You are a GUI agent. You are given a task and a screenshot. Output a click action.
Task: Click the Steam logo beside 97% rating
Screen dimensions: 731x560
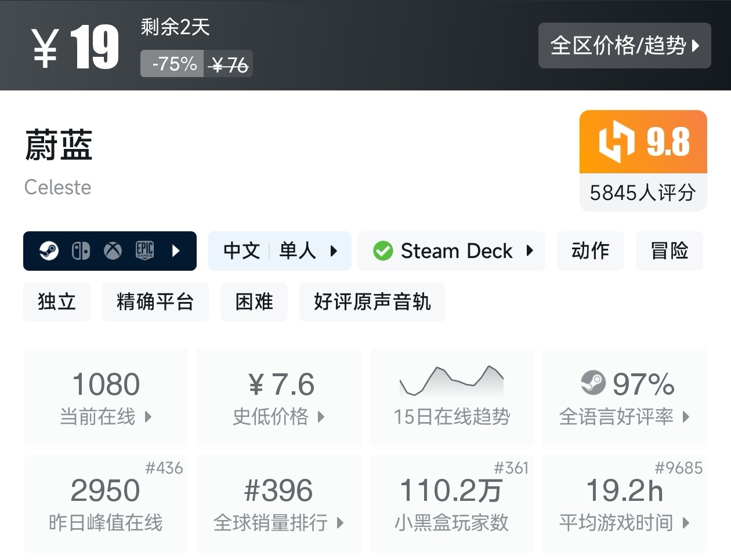coord(593,383)
